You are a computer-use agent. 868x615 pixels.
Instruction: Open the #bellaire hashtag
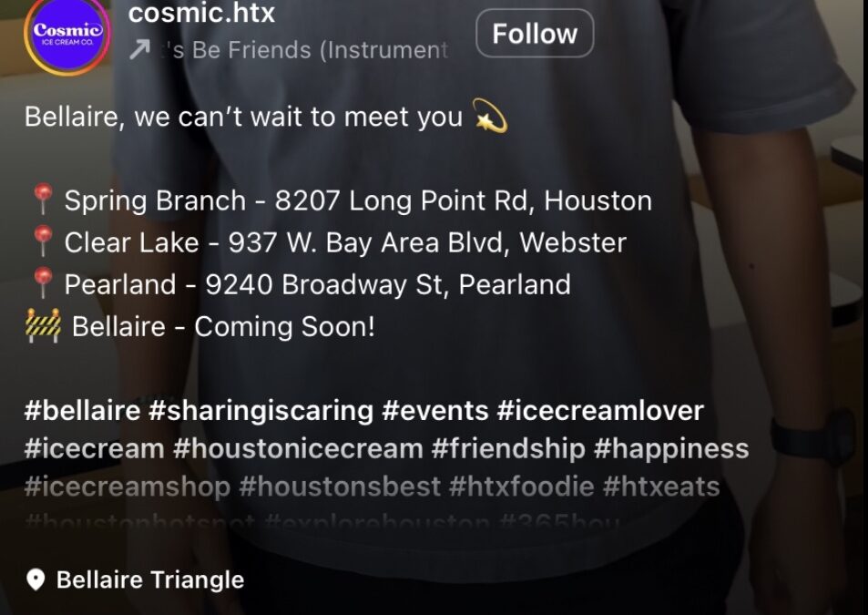[x=83, y=411]
